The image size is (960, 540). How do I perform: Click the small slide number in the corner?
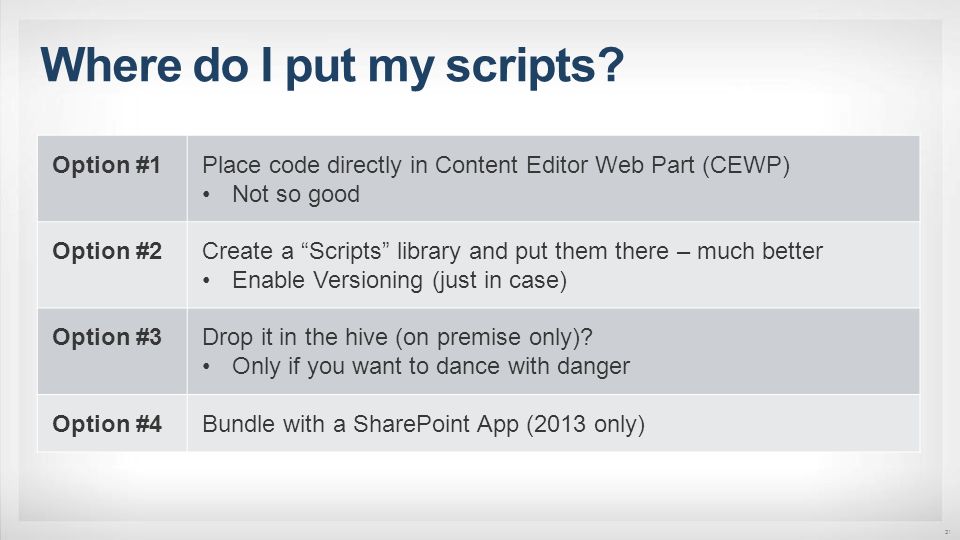947,532
